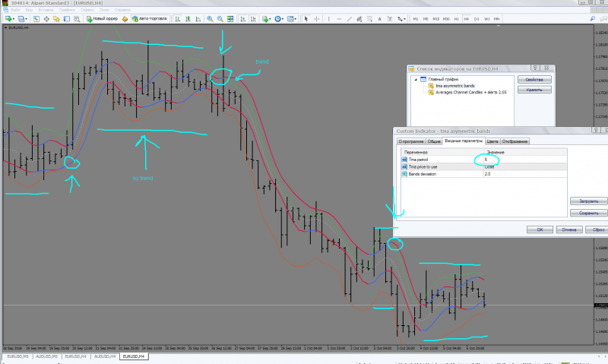Click the Свойства button

pyautogui.click(x=534, y=80)
